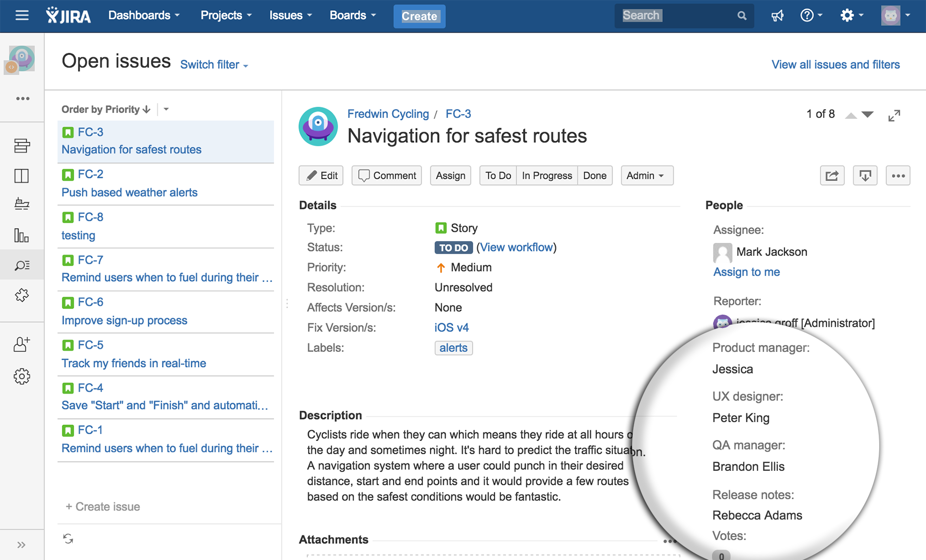Click the TO DO status badge
Image resolution: width=926 pixels, height=560 pixels.
[454, 248]
